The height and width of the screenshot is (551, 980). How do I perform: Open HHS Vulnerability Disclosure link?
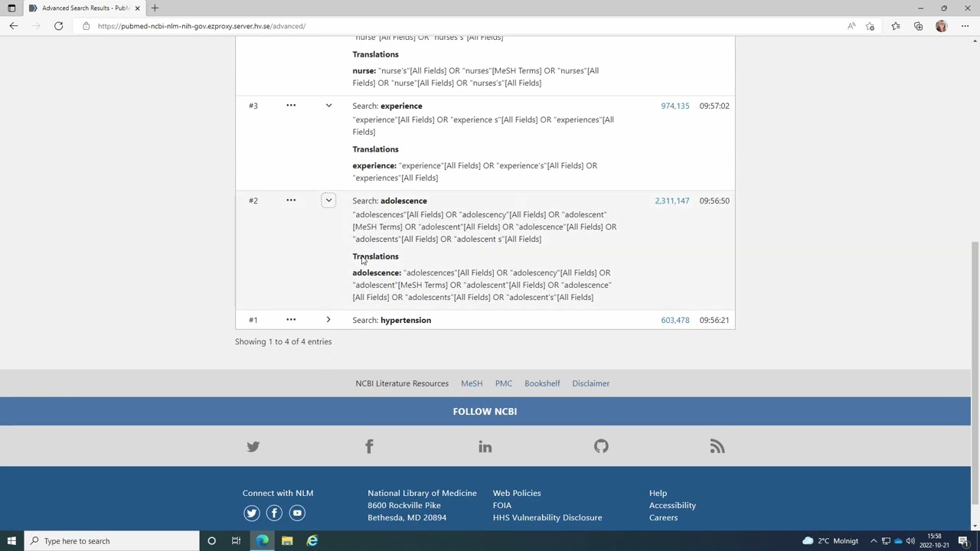coord(547,517)
